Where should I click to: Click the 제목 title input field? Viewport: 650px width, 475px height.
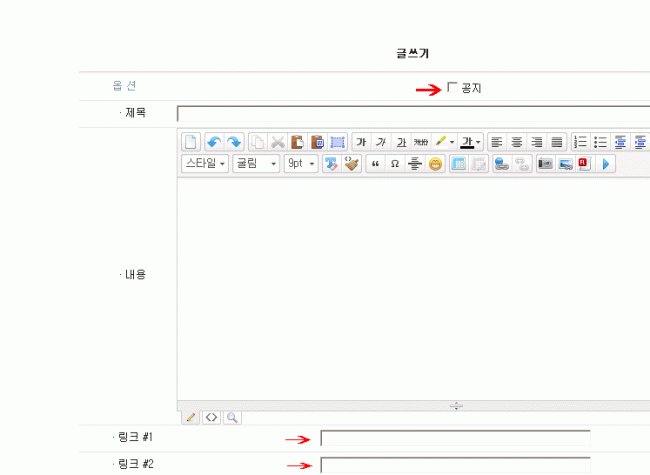(x=413, y=114)
